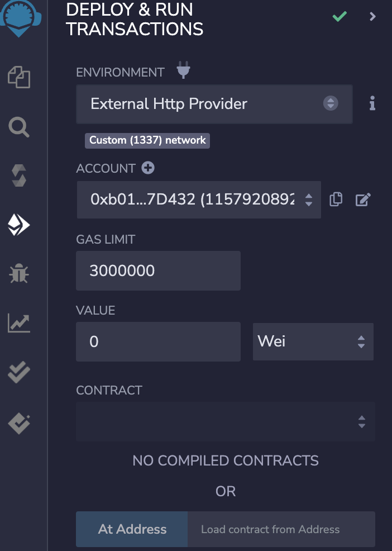This screenshot has width=392, height=551.
Task: Open the Solidity static analysis chart icon
Action: pyautogui.click(x=19, y=323)
